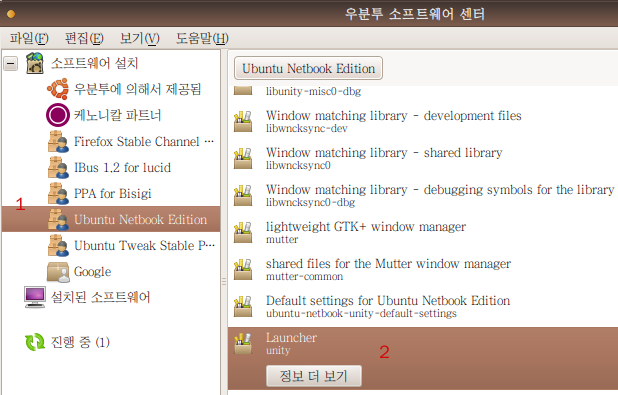The width and height of the screenshot is (618, 395).
Task: Click the green refresh arrows icon for 진행 중
Action: click(35, 342)
